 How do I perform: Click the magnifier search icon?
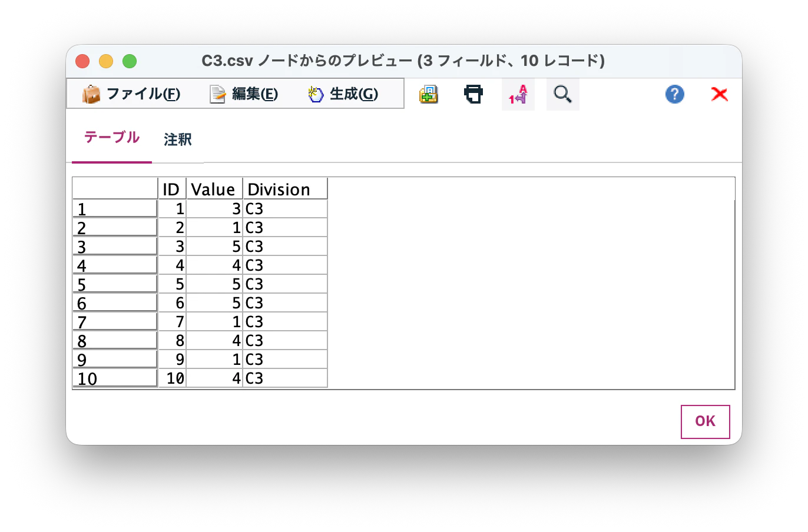pos(563,94)
